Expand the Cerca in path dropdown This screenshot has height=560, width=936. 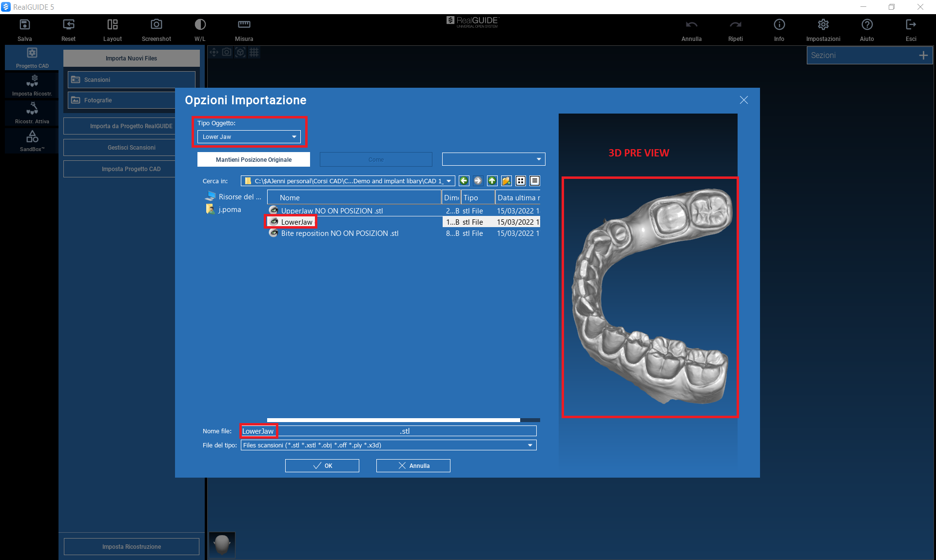[x=449, y=181]
